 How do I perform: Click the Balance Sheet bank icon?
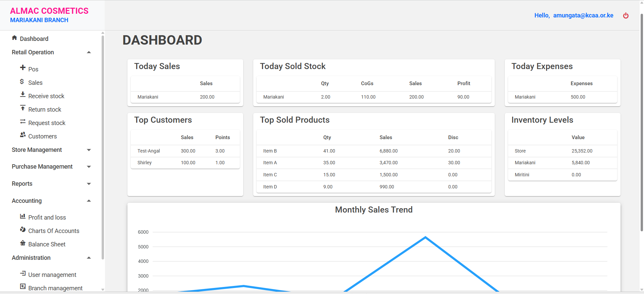[x=23, y=243]
